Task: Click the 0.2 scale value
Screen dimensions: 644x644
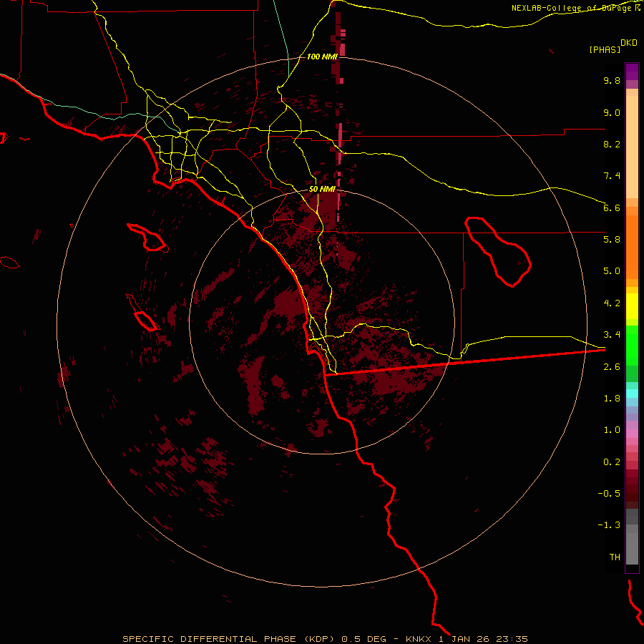Action: coord(612,462)
